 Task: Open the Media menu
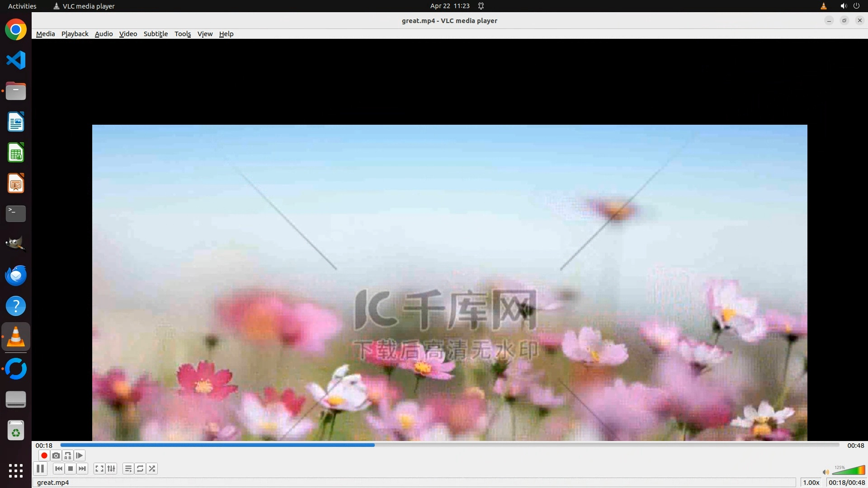click(45, 34)
